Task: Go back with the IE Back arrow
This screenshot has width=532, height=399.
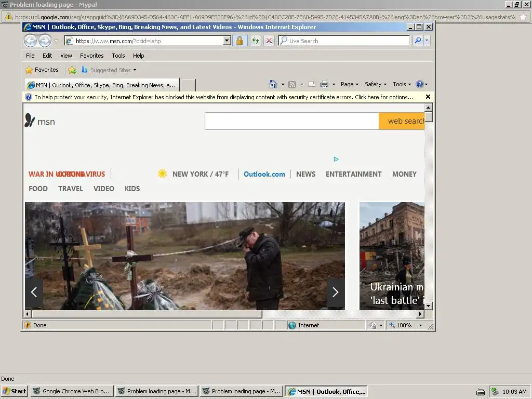Action: click(x=30, y=41)
